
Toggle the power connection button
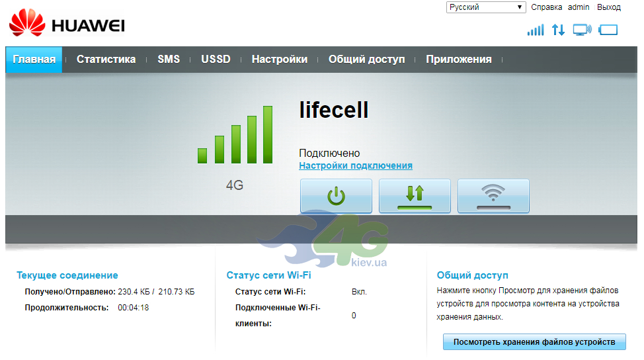click(336, 196)
